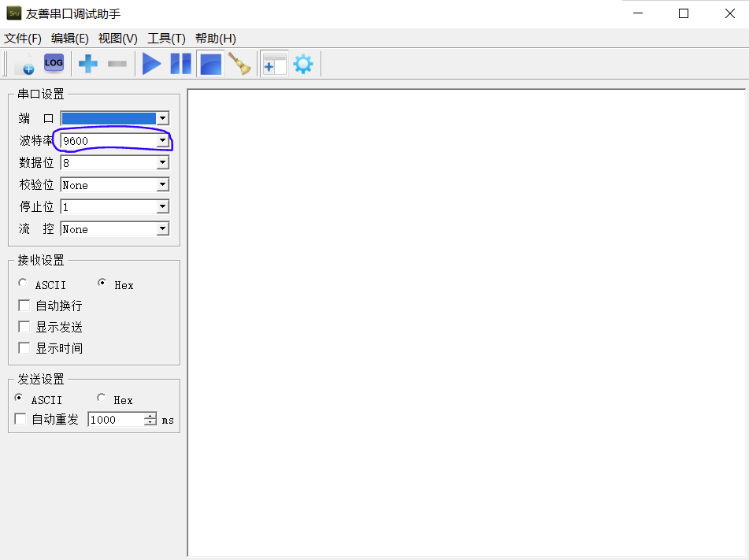Click the 1000 ms interval input field
This screenshot has height=560, width=749.
115,420
